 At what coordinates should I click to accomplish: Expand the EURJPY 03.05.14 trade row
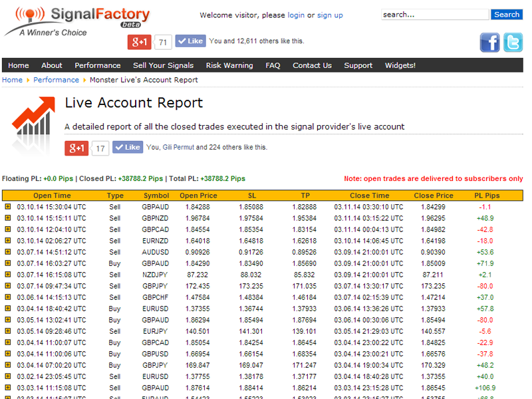coord(8,331)
